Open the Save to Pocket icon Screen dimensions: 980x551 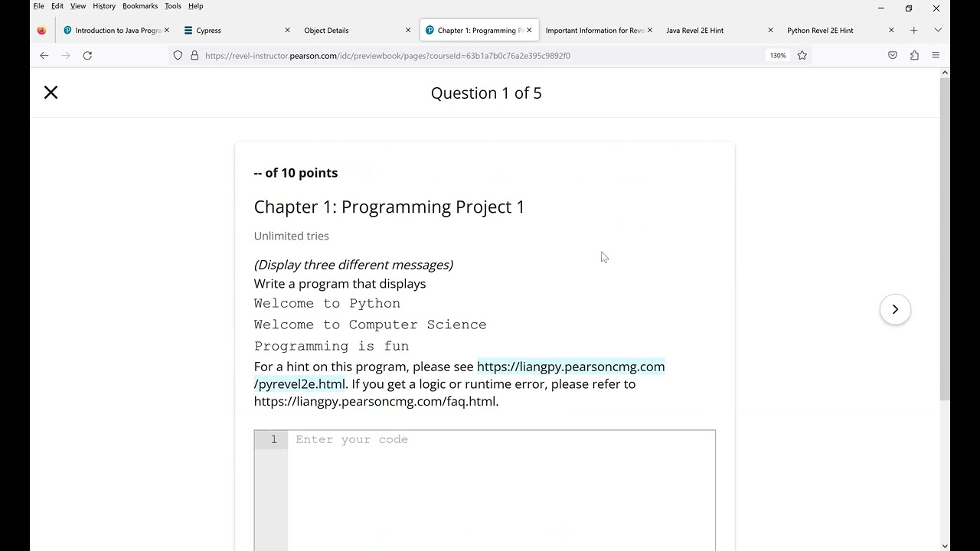pos(893,55)
